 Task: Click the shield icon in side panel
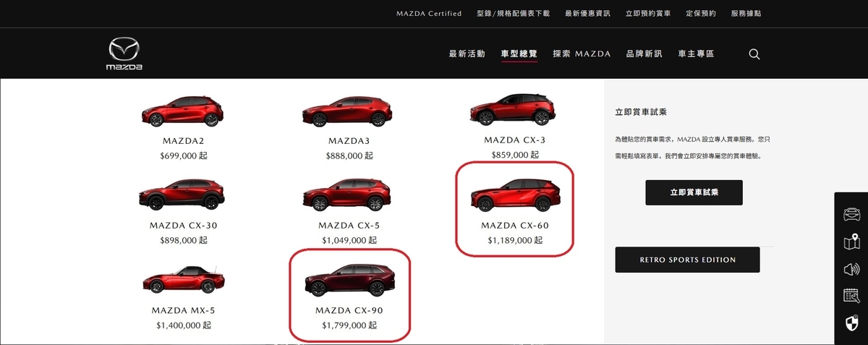pyautogui.click(x=851, y=323)
